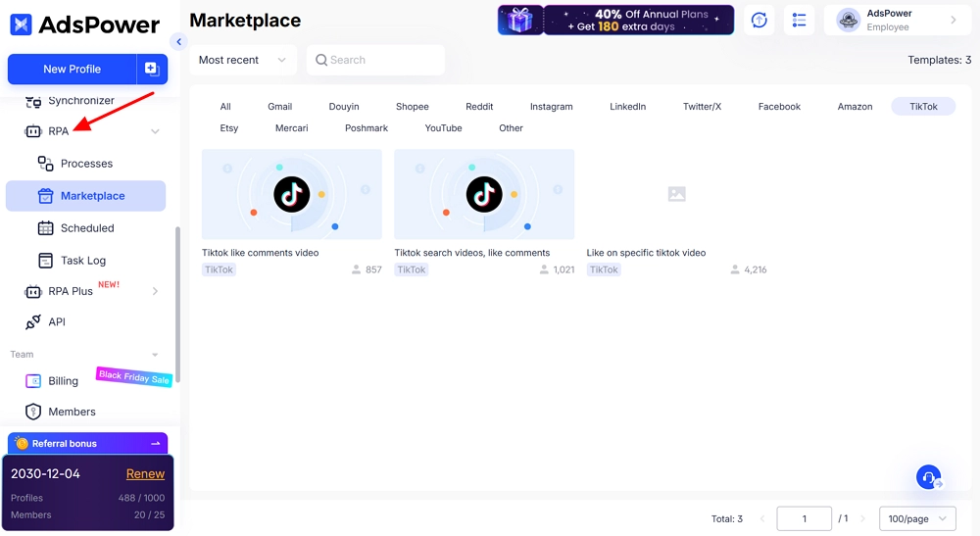Click the Billing wallet icon
The image size is (980, 536).
click(32, 381)
